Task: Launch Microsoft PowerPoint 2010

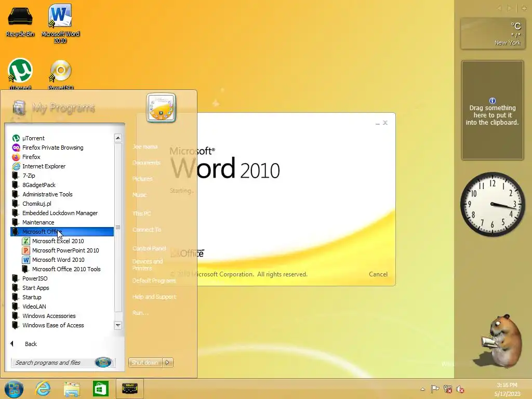Action: (x=65, y=250)
